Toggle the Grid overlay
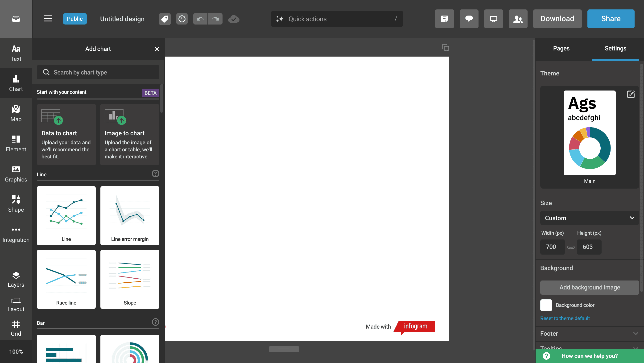The width and height of the screenshot is (644, 363). click(16, 328)
